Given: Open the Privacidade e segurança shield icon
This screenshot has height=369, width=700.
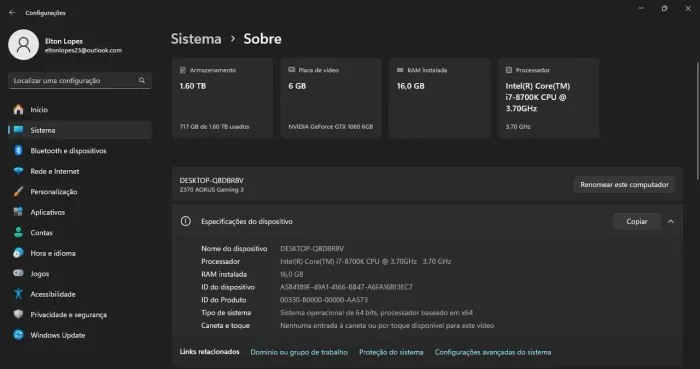Looking at the screenshot, I should click(18, 314).
